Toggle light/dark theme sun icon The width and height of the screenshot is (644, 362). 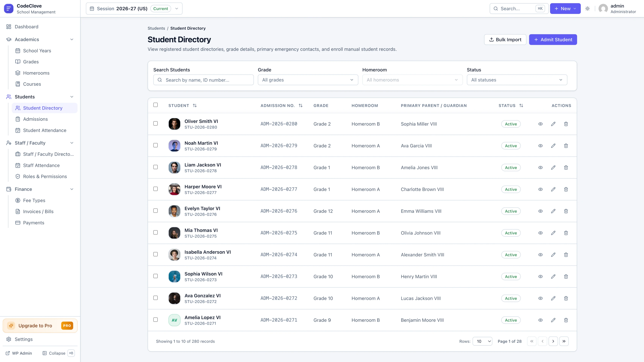(588, 9)
